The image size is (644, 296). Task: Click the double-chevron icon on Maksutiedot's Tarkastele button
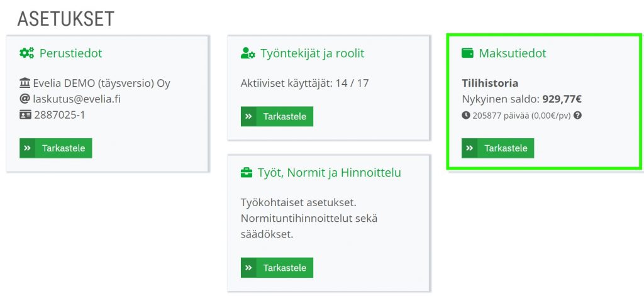tap(469, 148)
